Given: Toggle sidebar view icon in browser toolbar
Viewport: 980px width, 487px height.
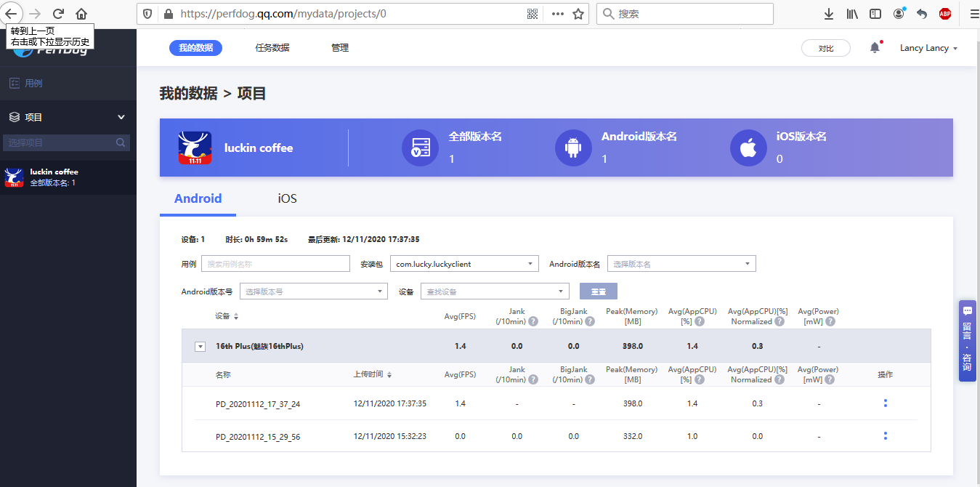Looking at the screenshot, I should pos(875,14).
